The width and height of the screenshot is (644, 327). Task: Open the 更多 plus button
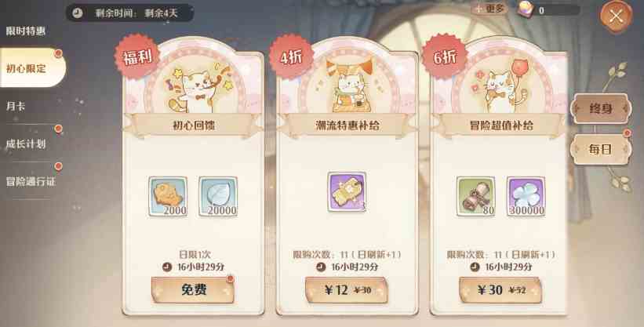click(489, 9)
